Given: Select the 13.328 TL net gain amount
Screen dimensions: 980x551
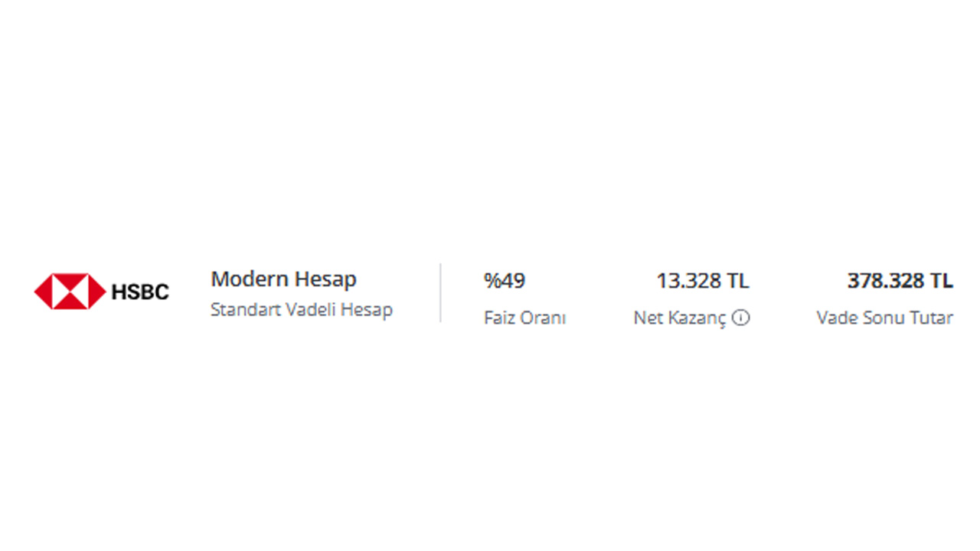Looking at the screenshot, I should pos(703,281).
